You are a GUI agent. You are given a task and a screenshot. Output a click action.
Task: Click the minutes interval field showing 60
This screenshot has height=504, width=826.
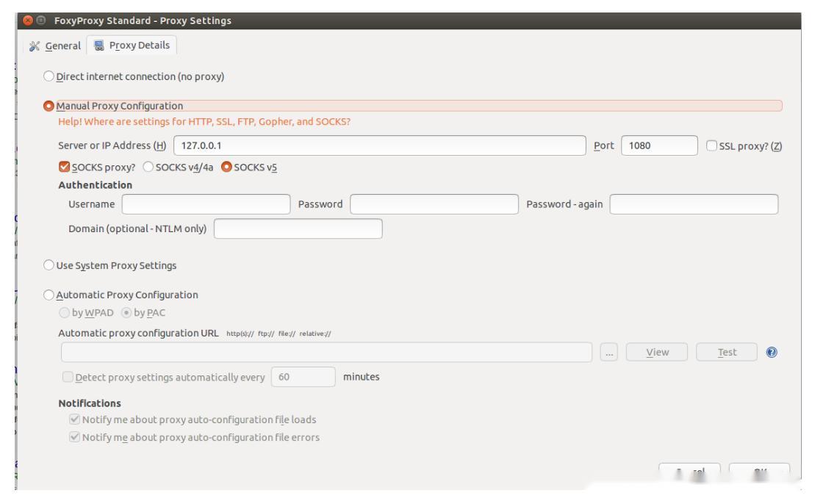(x=304, y=377)
